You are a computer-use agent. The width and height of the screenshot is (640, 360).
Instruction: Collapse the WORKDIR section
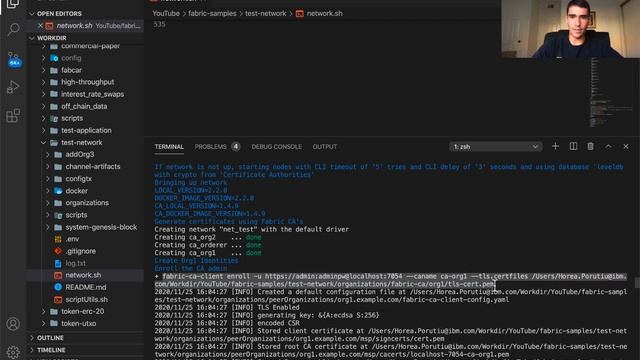(x=32, y=38)
